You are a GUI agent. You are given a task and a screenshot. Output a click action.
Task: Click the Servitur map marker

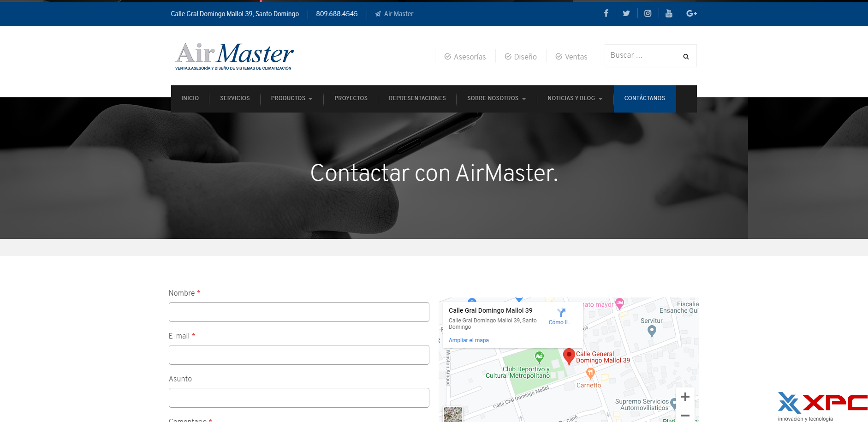(652, 331)
